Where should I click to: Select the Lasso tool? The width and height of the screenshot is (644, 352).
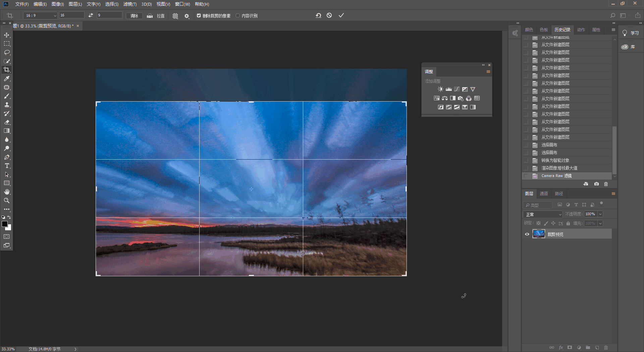7,52
